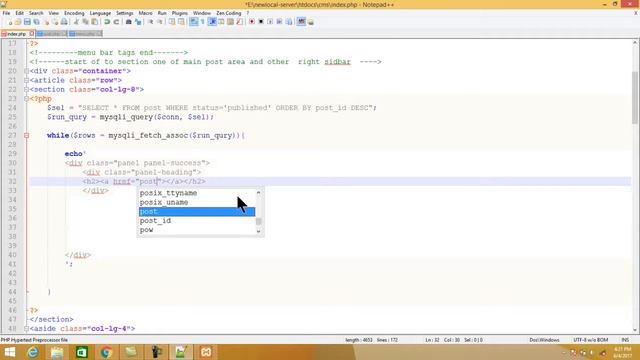Select the highlighted post autocomplete suggestion
Screen dimensions: 640x360
[x=197, y=211]
